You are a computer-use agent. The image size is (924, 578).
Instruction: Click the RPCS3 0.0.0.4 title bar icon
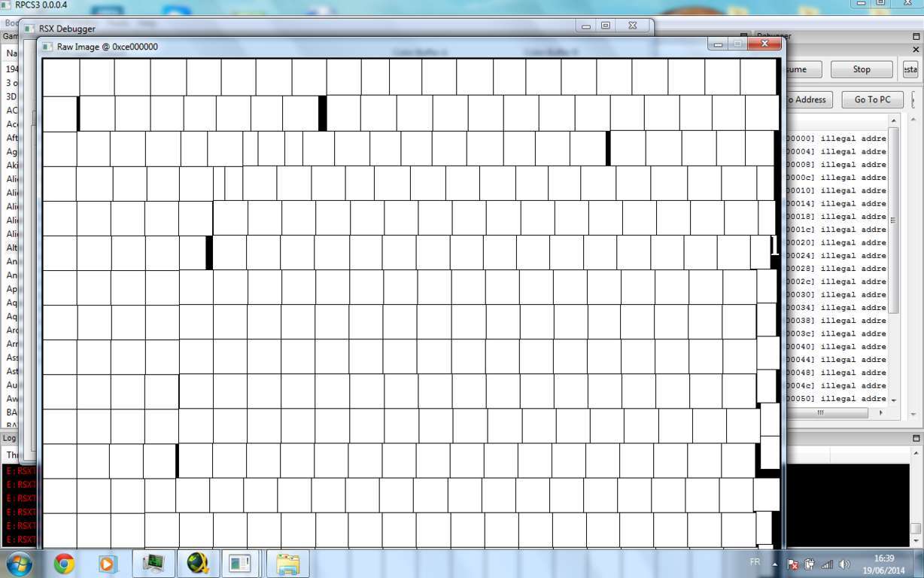(x=7, y=5)
